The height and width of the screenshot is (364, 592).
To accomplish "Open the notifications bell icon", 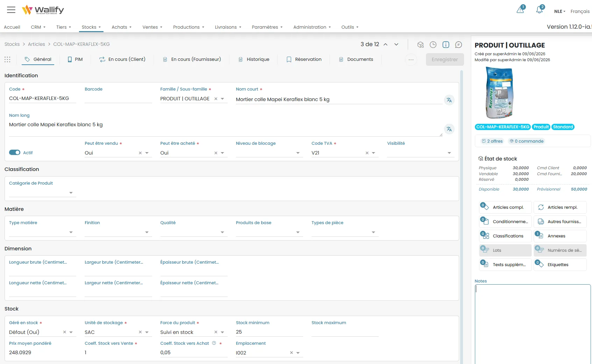I will point(540,10).
